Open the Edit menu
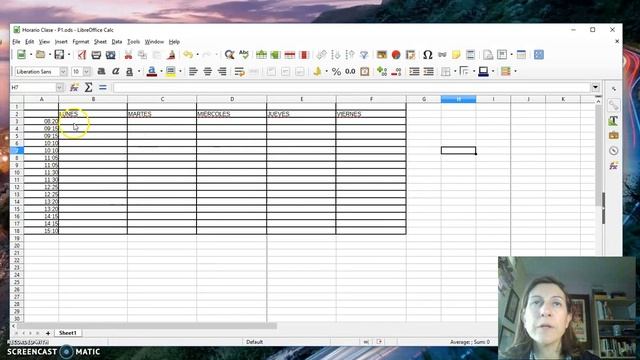640x360 pixels. [x=29, y=42]
